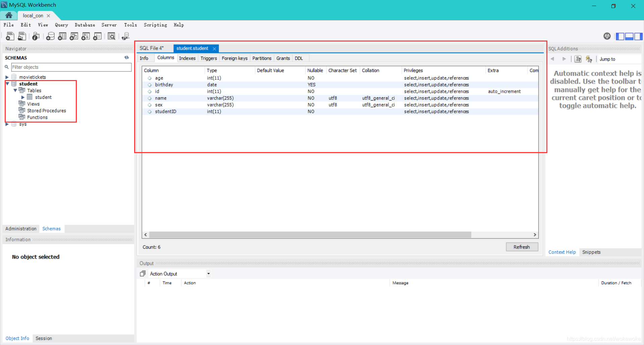The width and height of the screenshot is (644, 345).
Task: Expand the sys schema
Action: point(7,124)
